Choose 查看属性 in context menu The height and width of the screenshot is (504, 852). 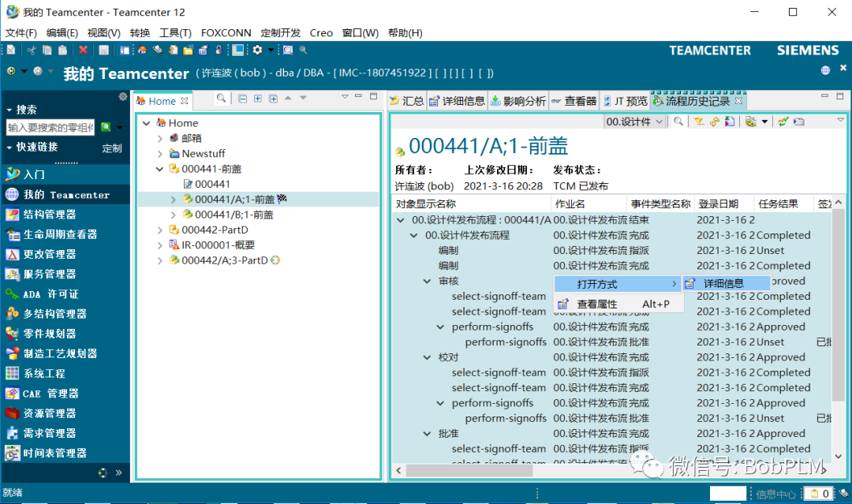pyautogui.click(x=618, y=304)
